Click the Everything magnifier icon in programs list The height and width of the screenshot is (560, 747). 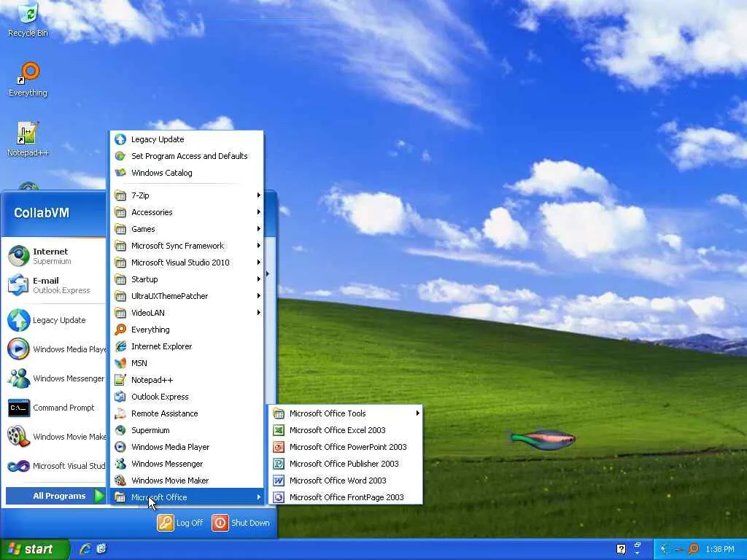pos(120,330)
